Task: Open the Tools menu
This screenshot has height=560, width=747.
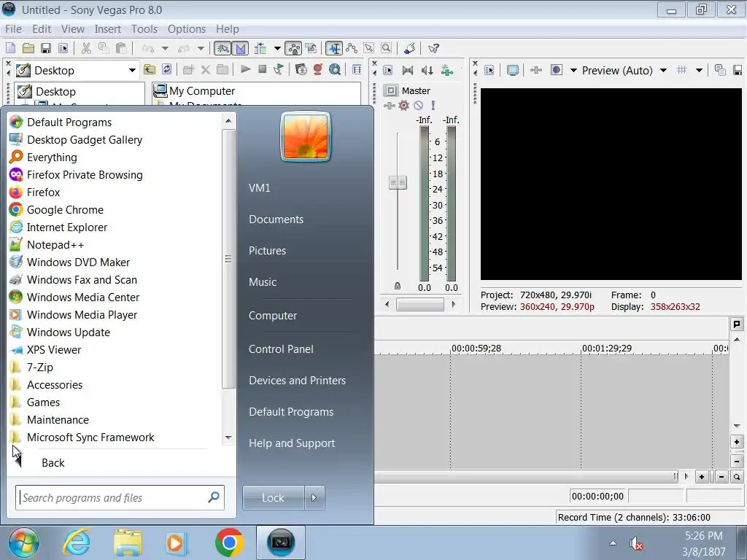Action: 144,29
